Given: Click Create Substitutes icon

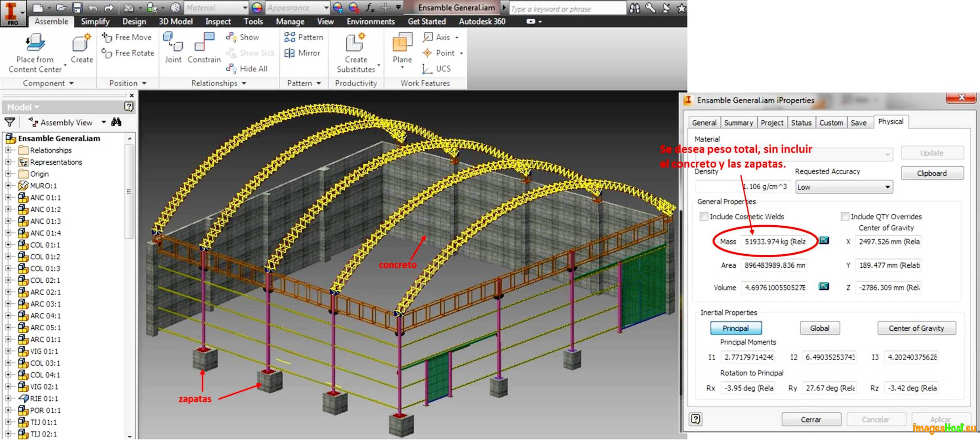Looking at the screenshot, I should click(356, 43).
